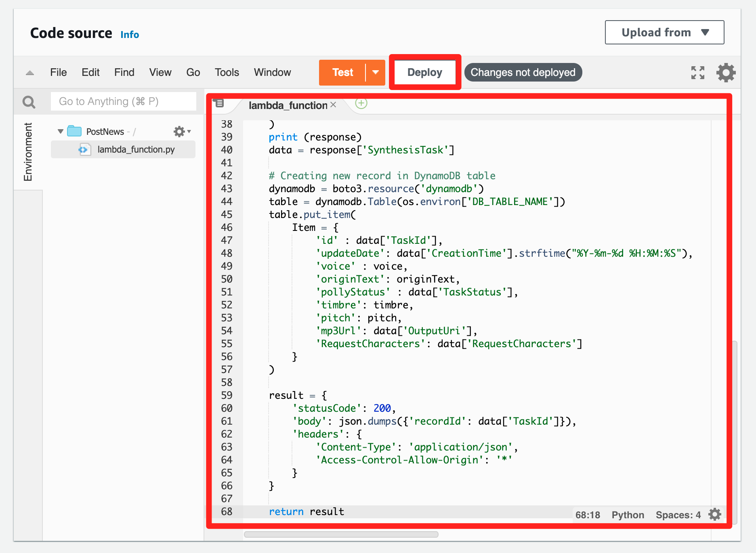Open the File menu
Viewport: 756px width, 553px height.
(x=59, y=72)
